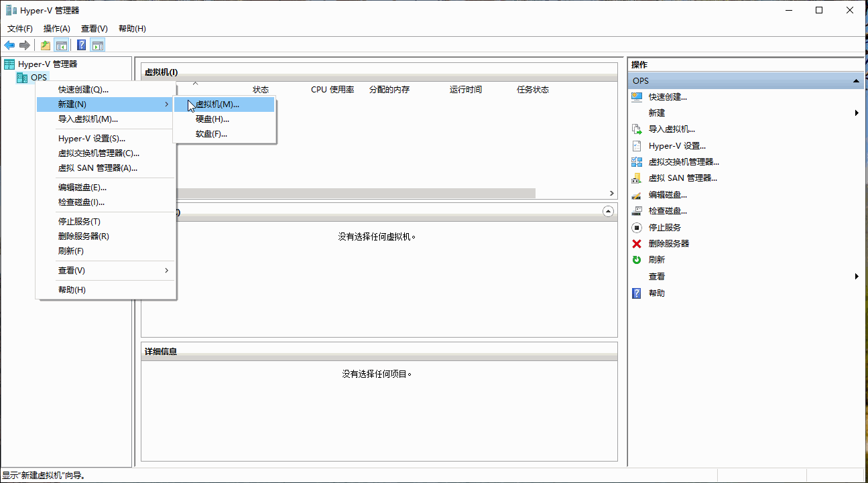868x483 pixels.
Task: Click the blue question-mark Help toolbar icon
Action: coord(82,45)
